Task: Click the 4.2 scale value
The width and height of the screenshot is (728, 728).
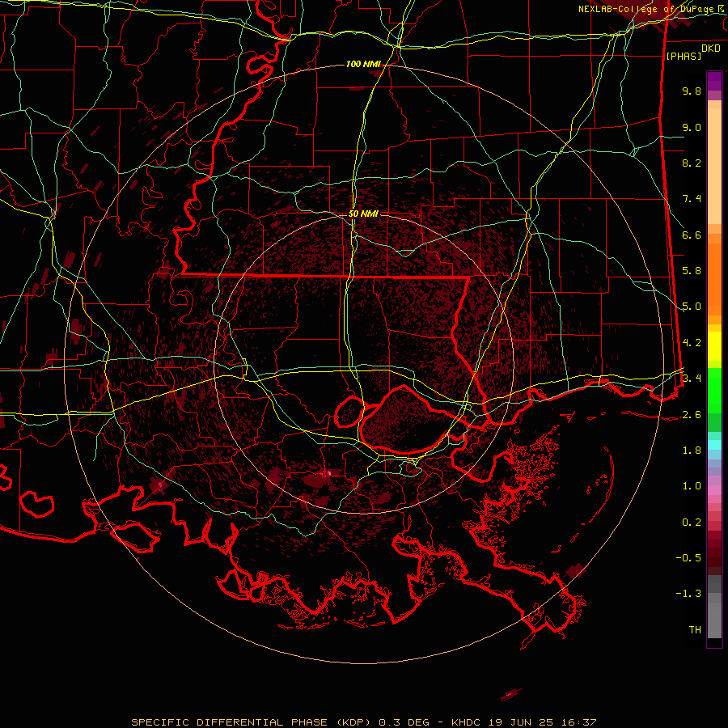Action: point(692,343)
